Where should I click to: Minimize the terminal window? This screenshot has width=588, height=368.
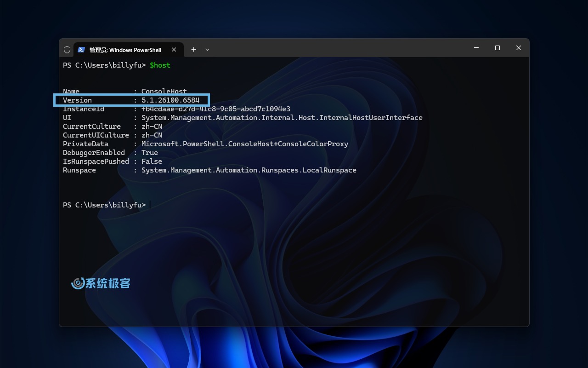pos(476,48)
